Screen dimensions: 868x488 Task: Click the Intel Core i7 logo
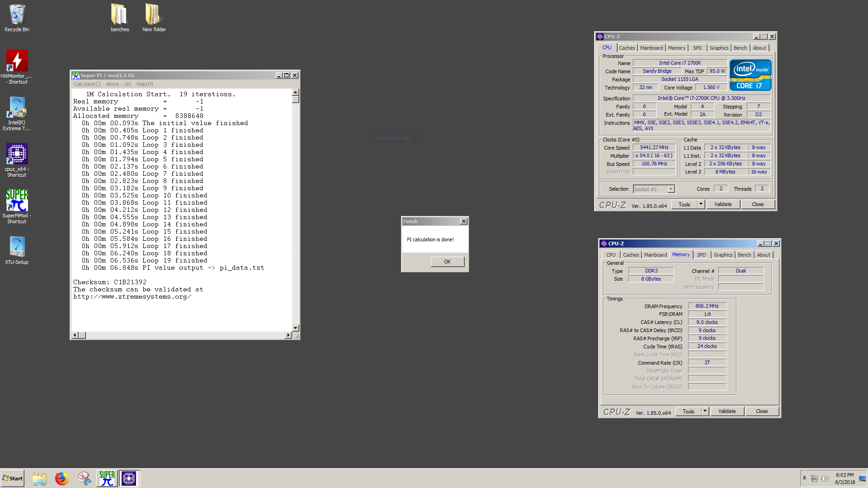pyautogui.click(x=750, y=75)
